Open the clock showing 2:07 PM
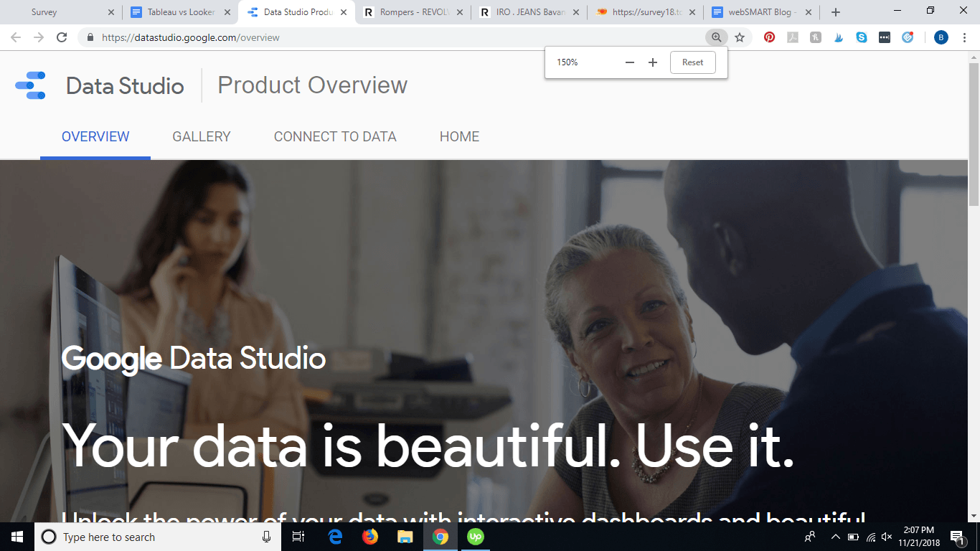This screenshot has width=980, height=551. pos(919,537)
